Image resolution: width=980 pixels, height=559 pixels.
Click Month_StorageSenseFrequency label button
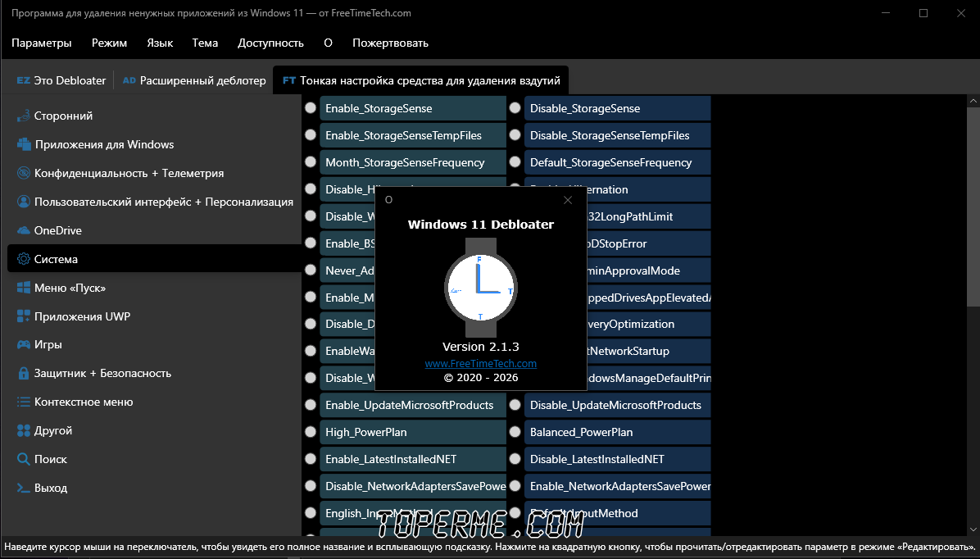(x=413, y=162)
